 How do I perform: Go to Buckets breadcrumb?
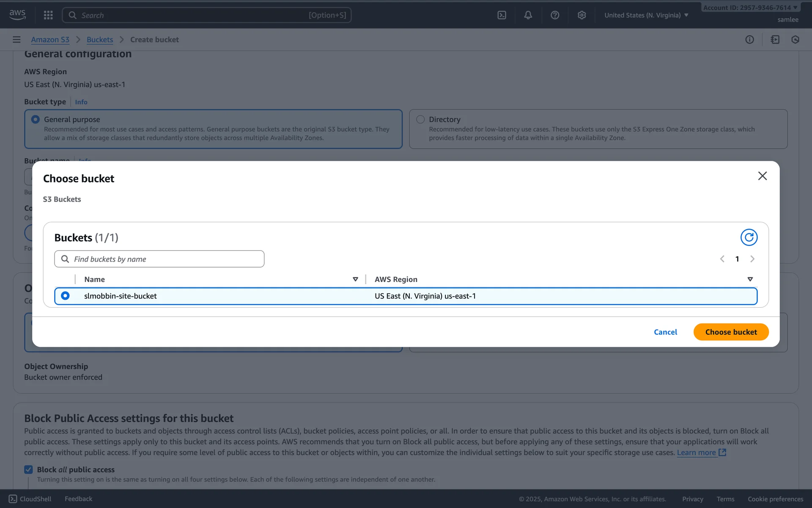pyautogui.click(x=99, y=39)
